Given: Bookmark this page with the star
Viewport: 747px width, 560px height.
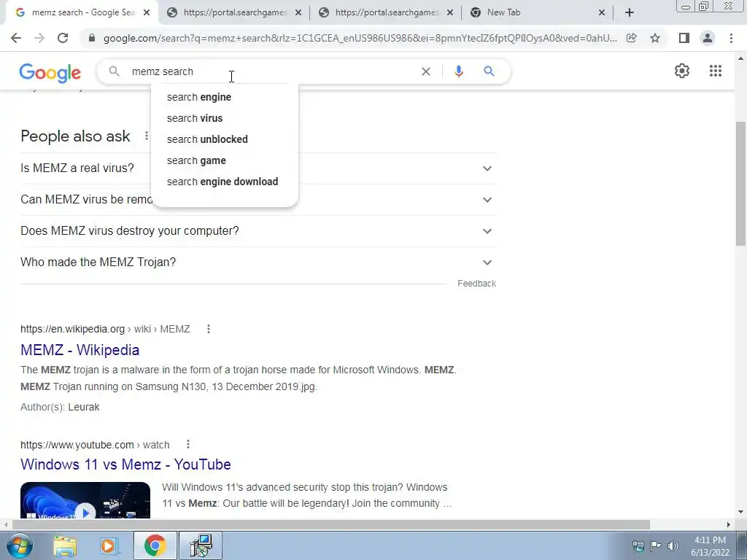Looking at the screenshot, I should pos(655,38).
